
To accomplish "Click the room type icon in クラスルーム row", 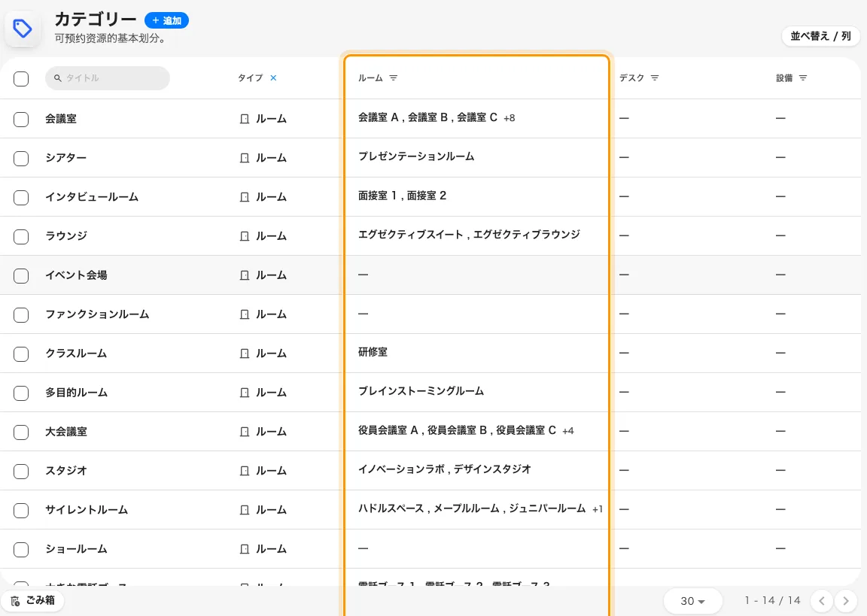I will pyautogui.click(x=245, y=354).
